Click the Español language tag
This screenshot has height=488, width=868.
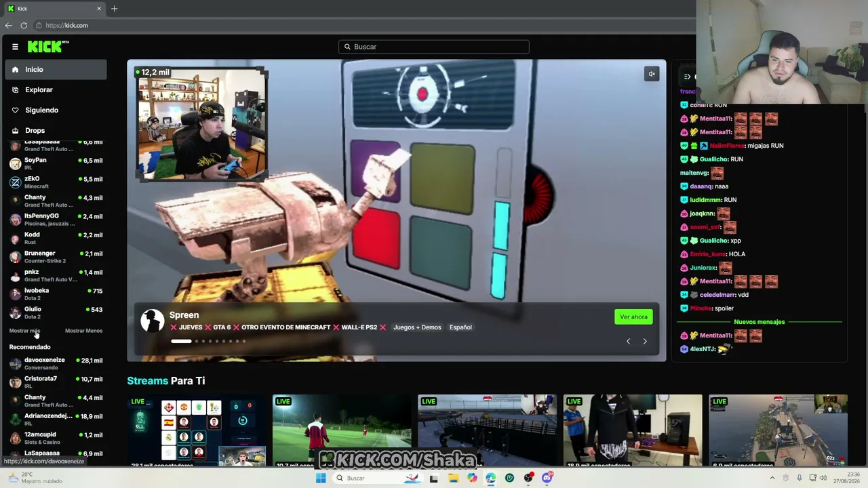click(x=460, y=327)
